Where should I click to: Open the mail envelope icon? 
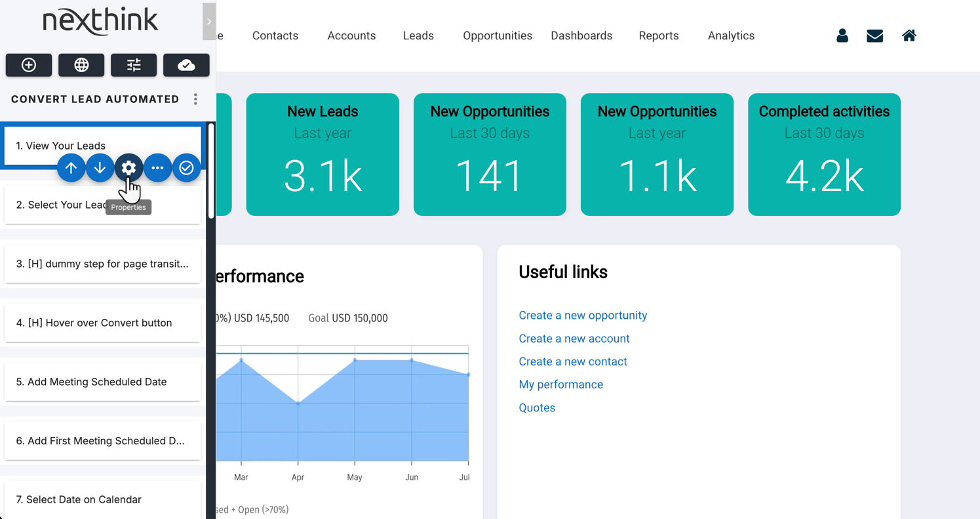[x=874, y=36]
